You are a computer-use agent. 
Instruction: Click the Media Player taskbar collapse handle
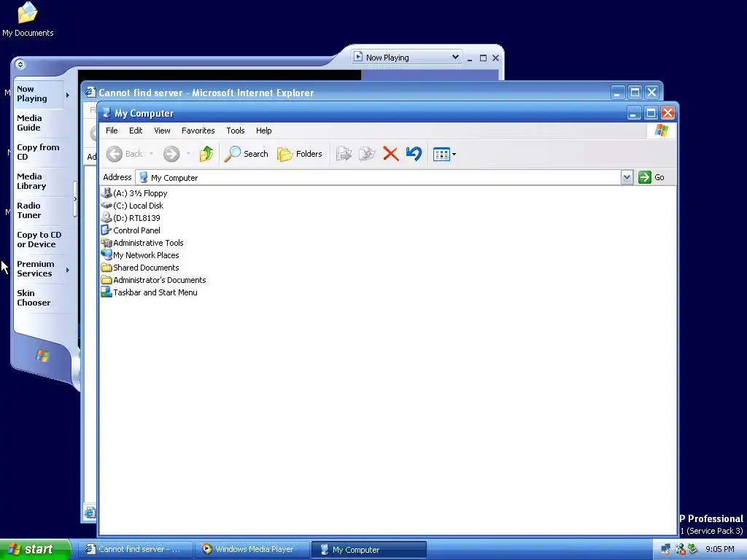tap(75, 200)
